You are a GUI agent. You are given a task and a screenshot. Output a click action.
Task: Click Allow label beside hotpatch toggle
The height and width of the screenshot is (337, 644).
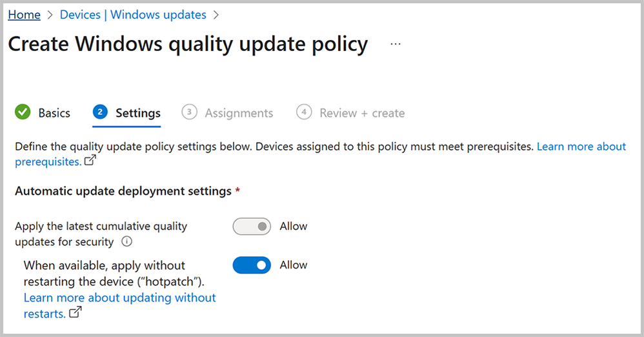tap(294, 265)
